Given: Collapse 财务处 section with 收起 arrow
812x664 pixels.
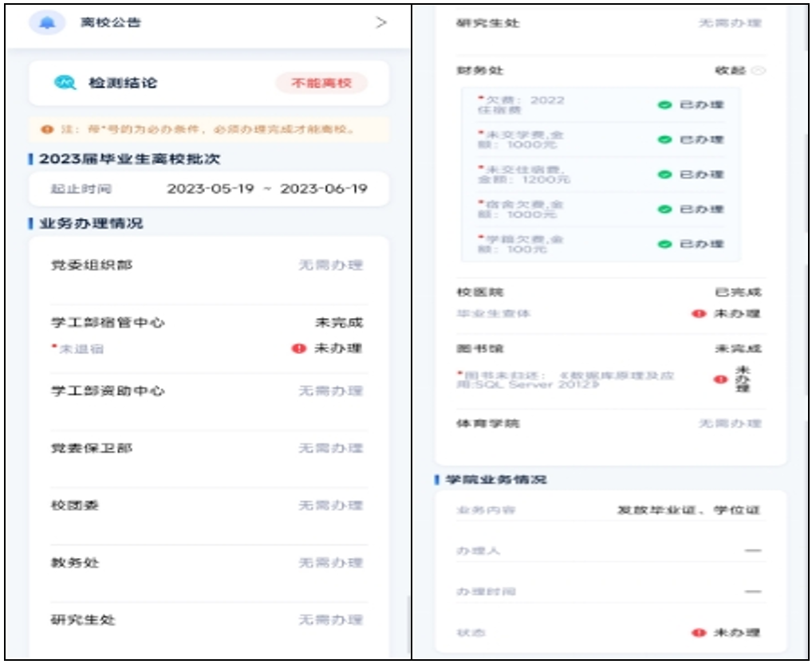Looking at the screenshot, I should 757,71.
